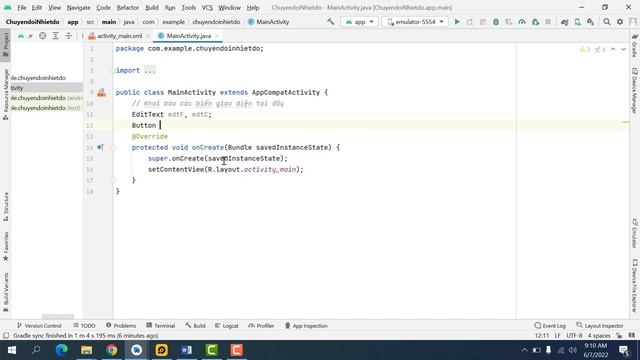Run the app with green play button

[x=457, y=22]
